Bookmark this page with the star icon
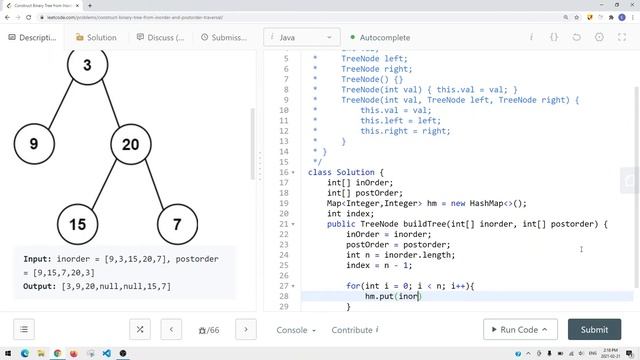This screenshot has height=360, width=640. pos(577,17)
